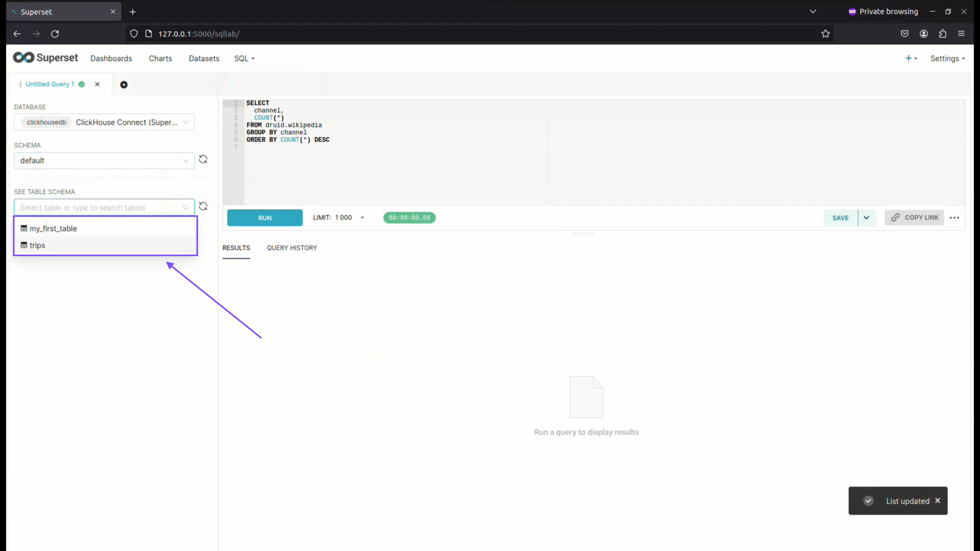Refresh the table search list
The image size is (980, 551).
203,206
